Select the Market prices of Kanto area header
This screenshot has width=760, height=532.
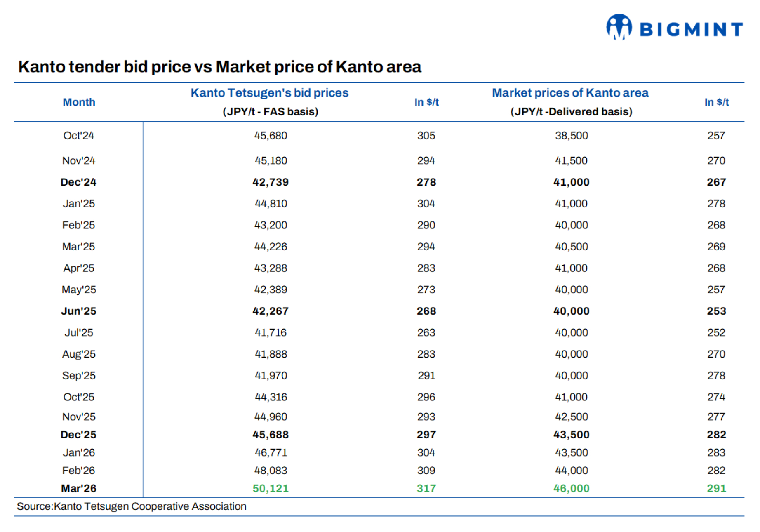tap(570, 93)
